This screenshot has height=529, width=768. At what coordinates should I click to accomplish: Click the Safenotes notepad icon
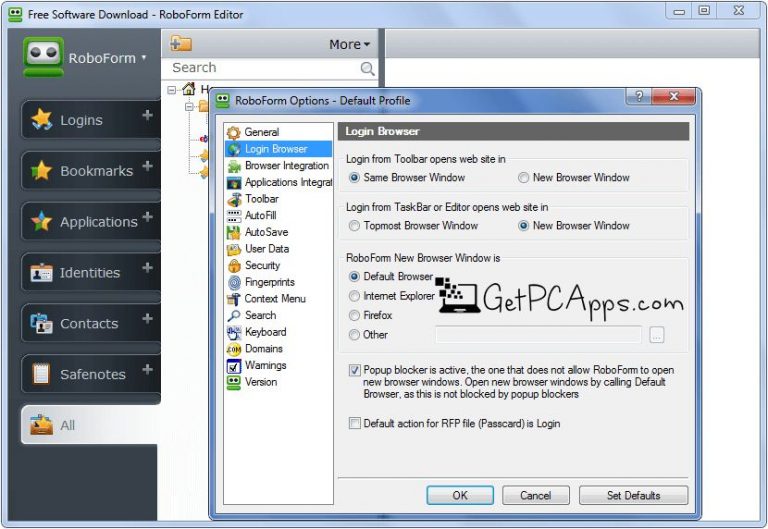[x=42, y=374]
